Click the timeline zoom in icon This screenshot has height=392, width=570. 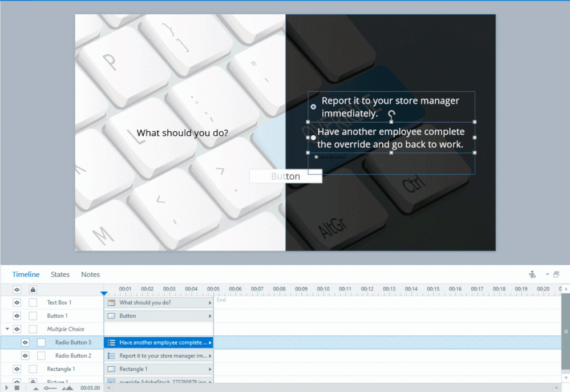(x=68, y=388)
